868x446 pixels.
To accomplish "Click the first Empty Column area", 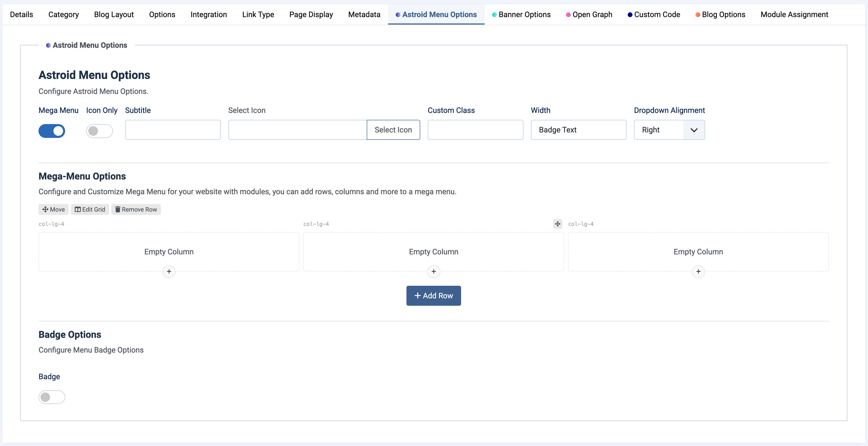I will [x=169, y=252].
